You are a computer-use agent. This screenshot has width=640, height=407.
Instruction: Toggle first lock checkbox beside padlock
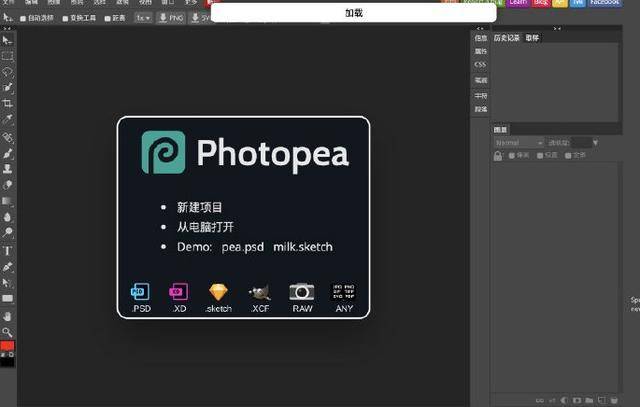[x=512, y=156]
